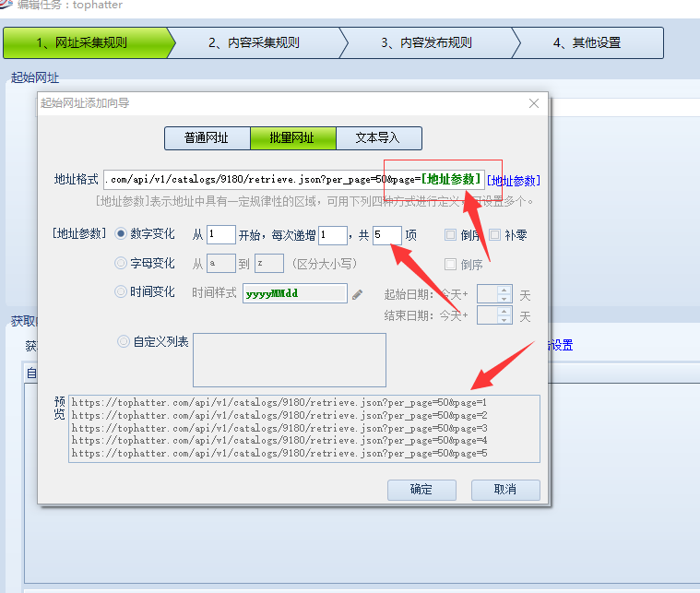The image size is (700, 593).
Task: Go to step 3 内容发布规则
Action: click(426, 42)
